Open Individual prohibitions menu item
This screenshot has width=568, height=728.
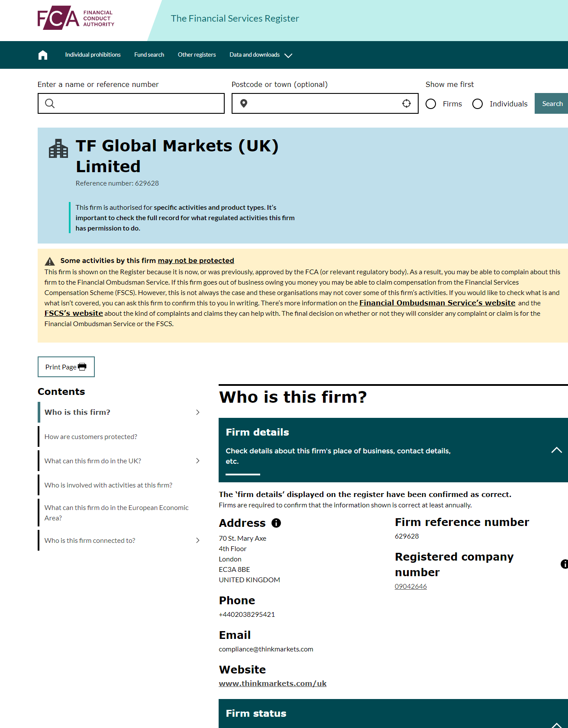(x=93, y=55)
